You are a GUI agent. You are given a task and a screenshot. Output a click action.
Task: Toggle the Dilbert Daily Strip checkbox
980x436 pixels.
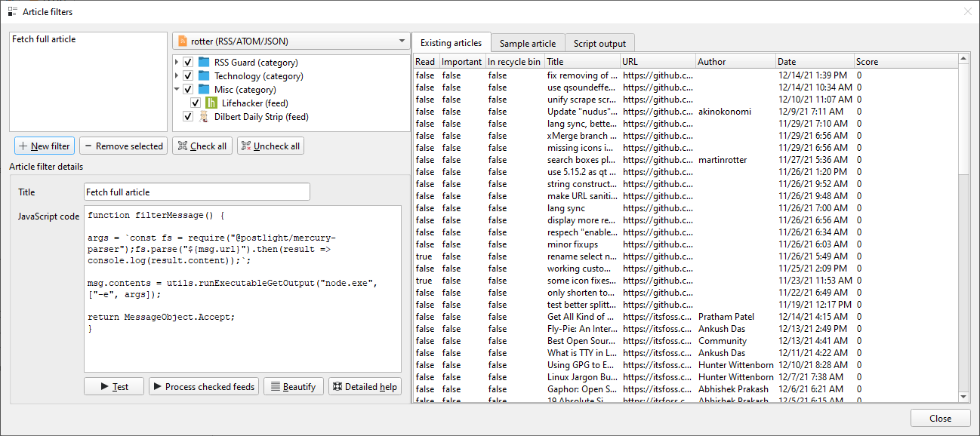click(x=188, y=117)
